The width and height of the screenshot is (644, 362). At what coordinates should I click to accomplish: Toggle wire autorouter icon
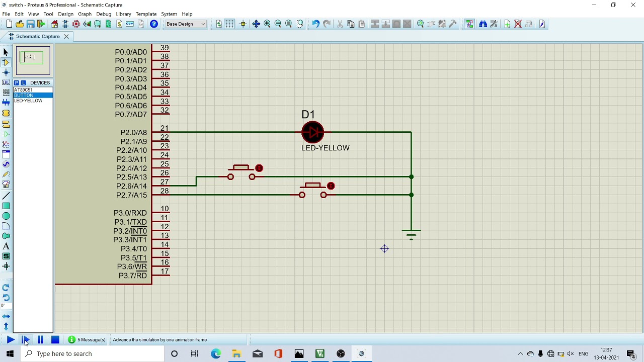pos(469,24)
